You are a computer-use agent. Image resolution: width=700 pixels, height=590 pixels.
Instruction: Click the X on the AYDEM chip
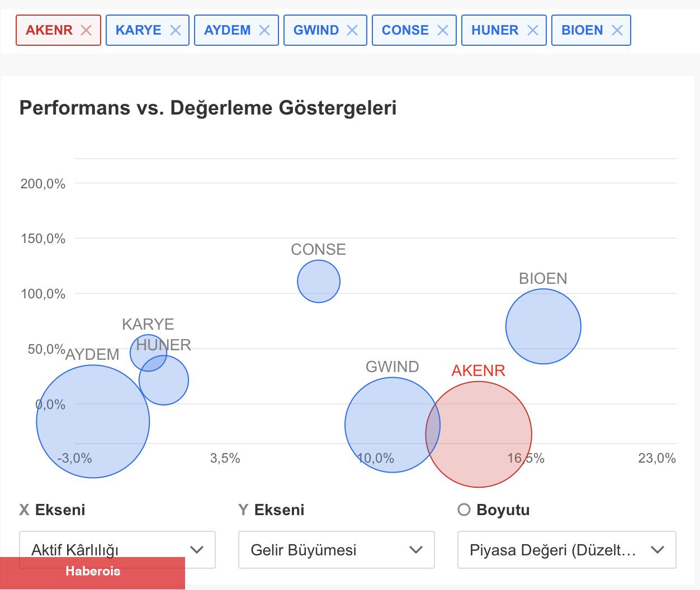(264, 30)
